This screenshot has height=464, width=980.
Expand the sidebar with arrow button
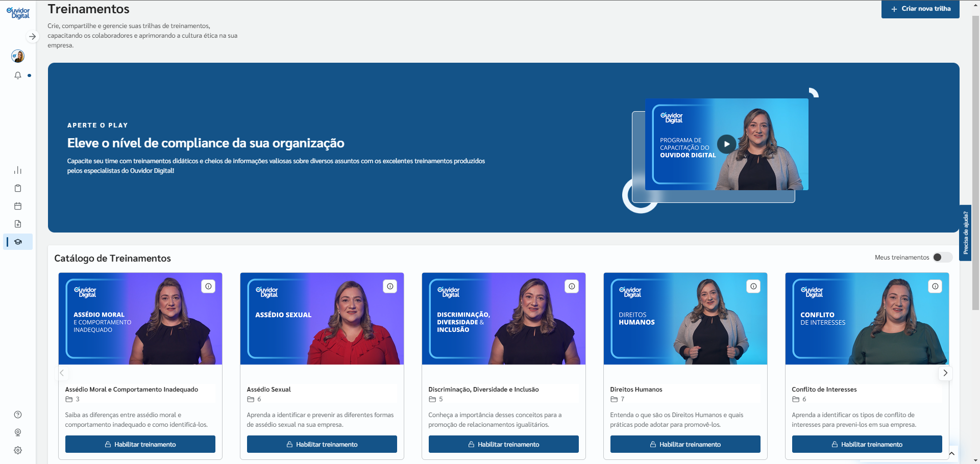(x=32, y=37)
